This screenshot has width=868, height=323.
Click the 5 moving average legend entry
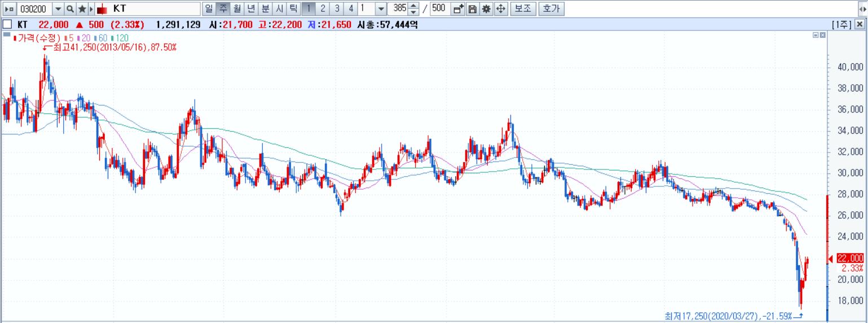69,38
